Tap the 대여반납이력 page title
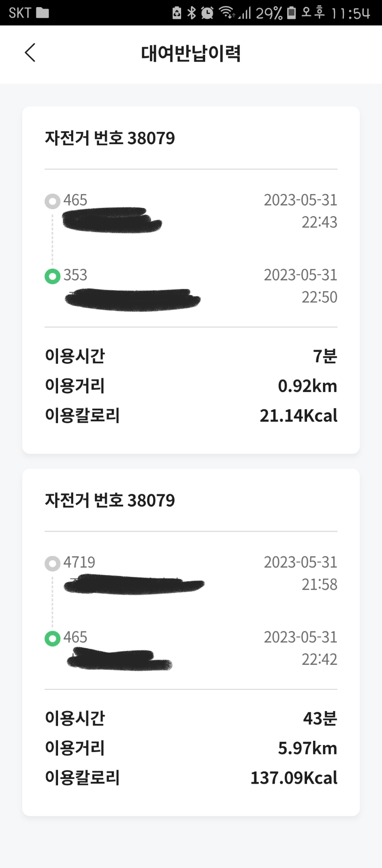The width and height of the screenshot is (382, 868). pyautogui.click(x=191, y=53)
